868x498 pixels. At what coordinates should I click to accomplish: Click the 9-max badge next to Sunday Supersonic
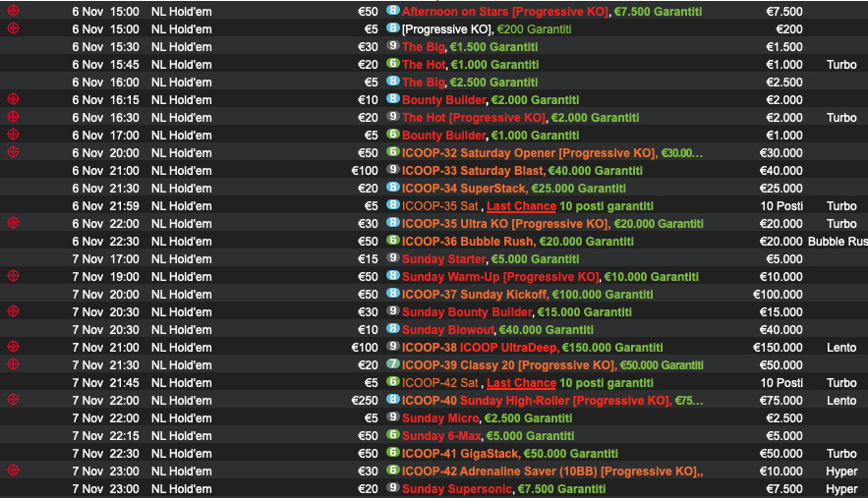pyautogui.click(x=393, y=488)
